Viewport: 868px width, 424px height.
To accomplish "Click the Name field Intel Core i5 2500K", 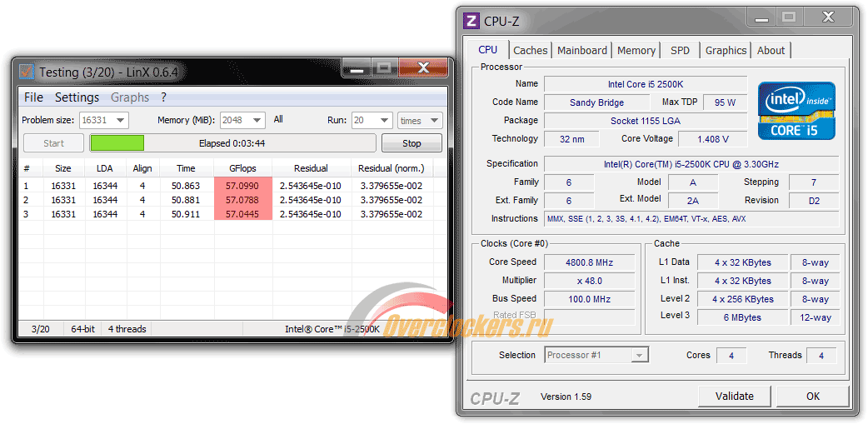I will [x=646, y=84].
